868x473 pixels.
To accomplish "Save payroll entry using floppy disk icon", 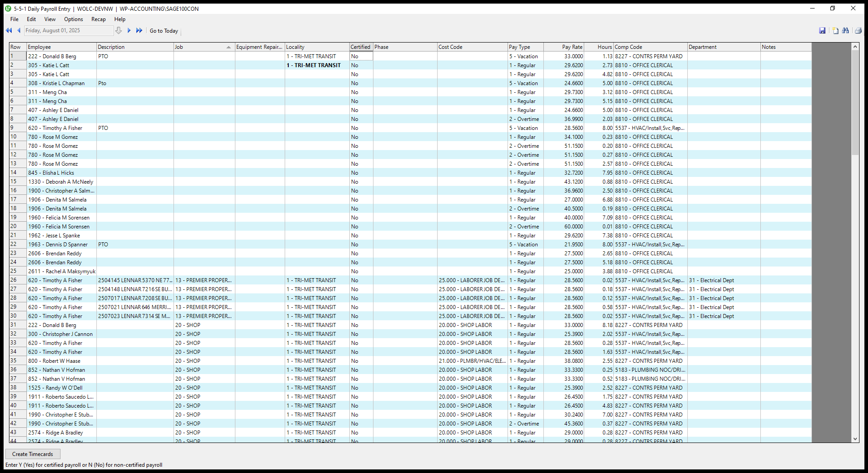I will tap(822, 30).
